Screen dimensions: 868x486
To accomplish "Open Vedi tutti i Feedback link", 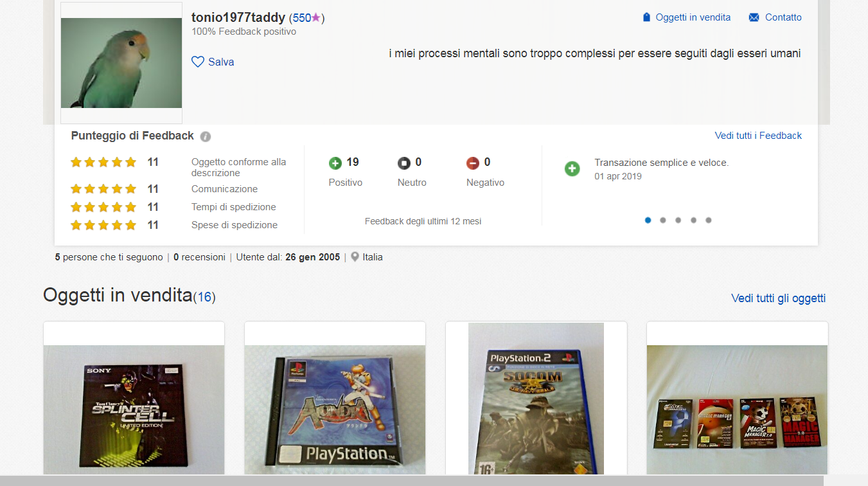I will (758, 136).
